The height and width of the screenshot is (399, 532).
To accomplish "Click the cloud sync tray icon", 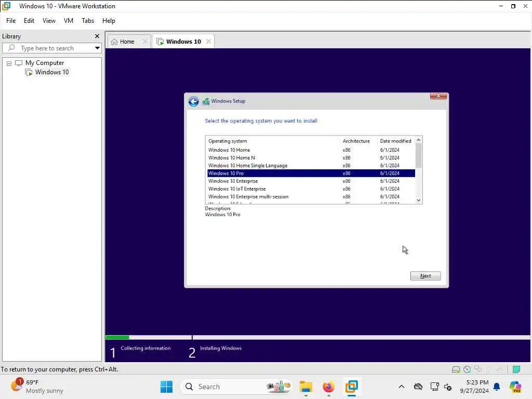I will 418,387.
